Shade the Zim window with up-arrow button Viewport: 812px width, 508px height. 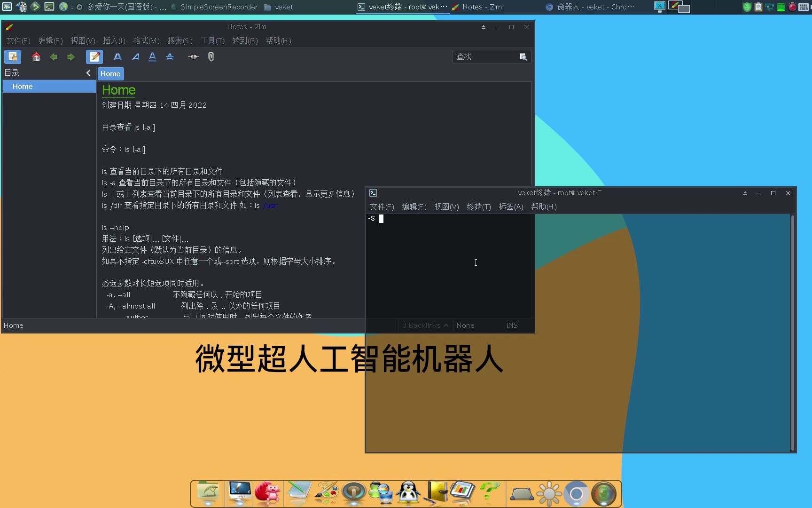(x=483, y=27)
